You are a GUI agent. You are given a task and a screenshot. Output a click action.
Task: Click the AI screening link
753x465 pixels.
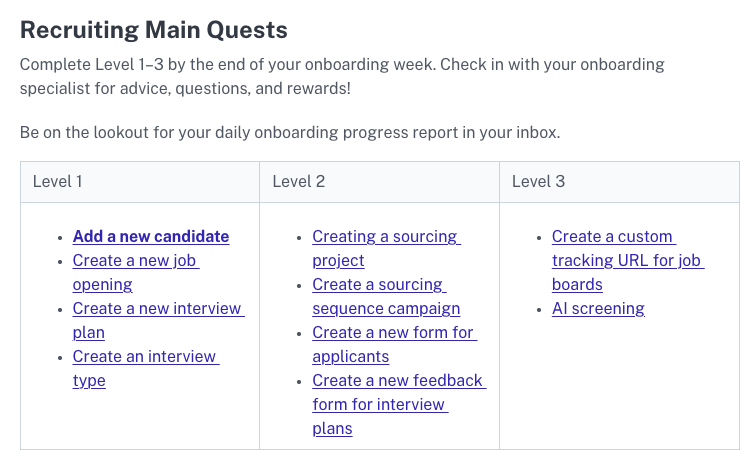598,309
